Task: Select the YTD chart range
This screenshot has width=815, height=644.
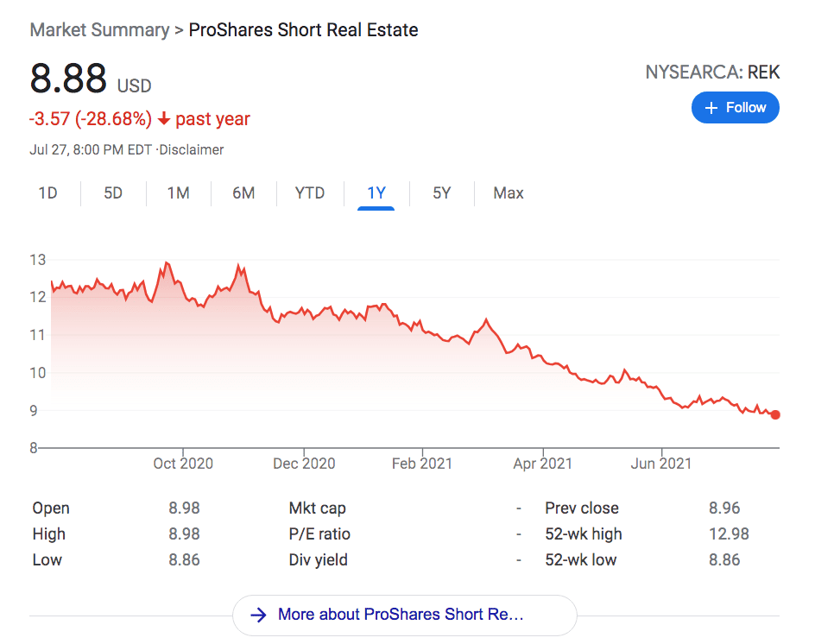Action: click(x=309, y=193)
